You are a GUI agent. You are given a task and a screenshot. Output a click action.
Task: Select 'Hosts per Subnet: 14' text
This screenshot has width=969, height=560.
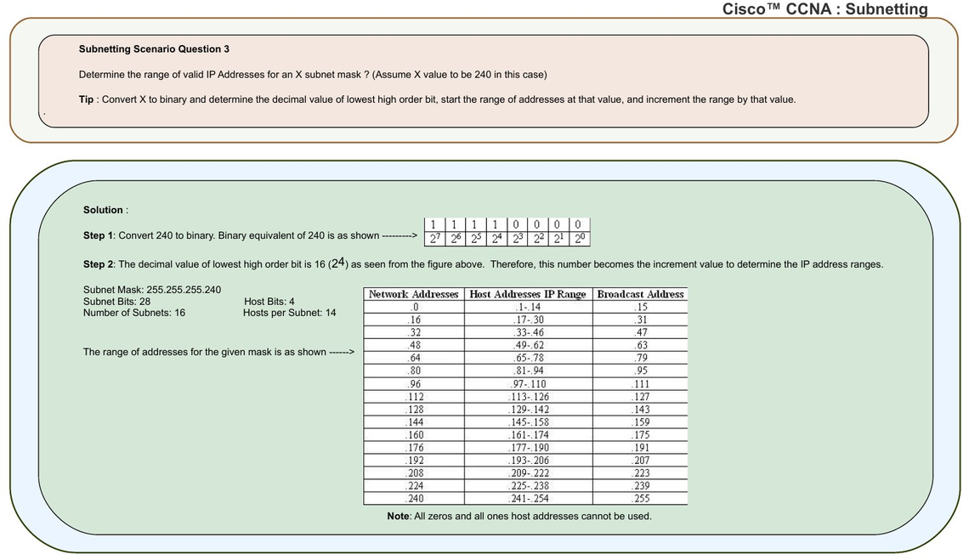[x=289, y=313]
